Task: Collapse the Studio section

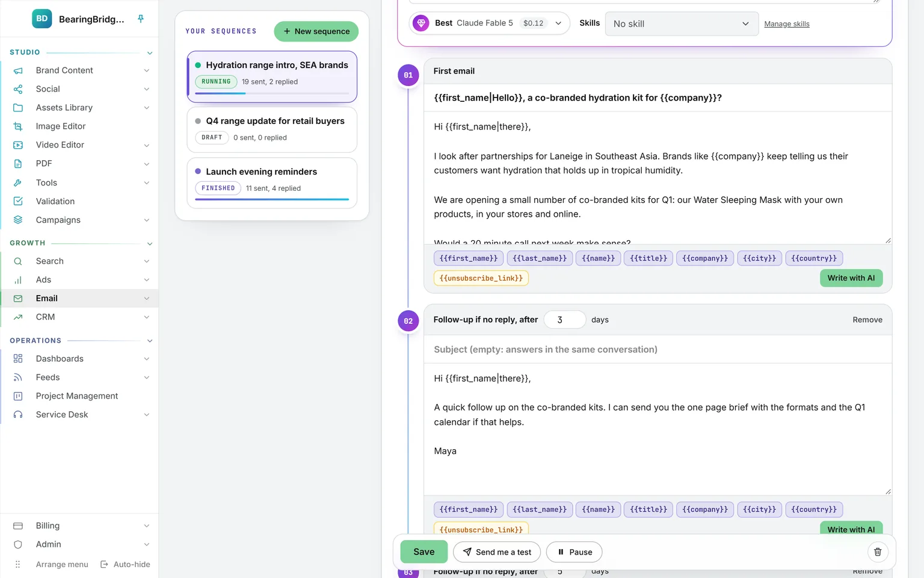Action: pyautogui.click(x=150, y=53)
